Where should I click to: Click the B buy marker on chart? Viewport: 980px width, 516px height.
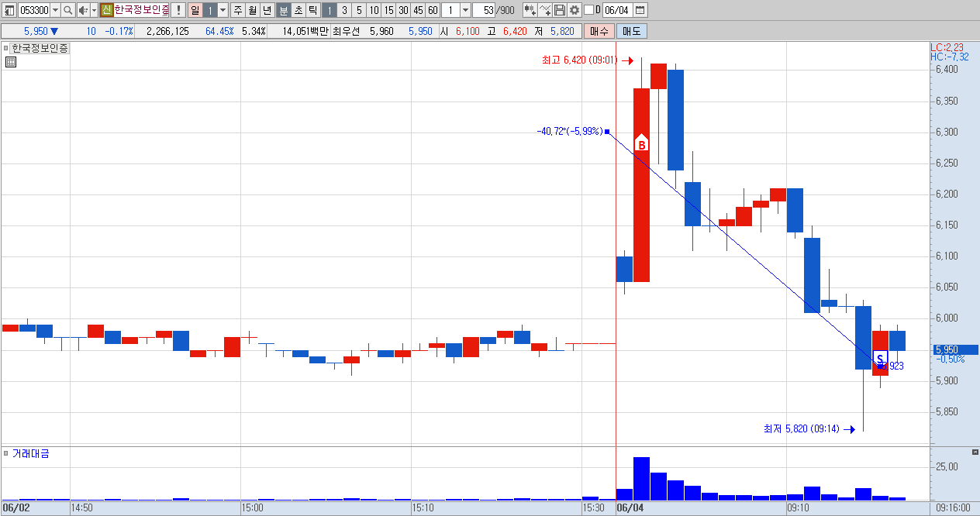(641, 144)
